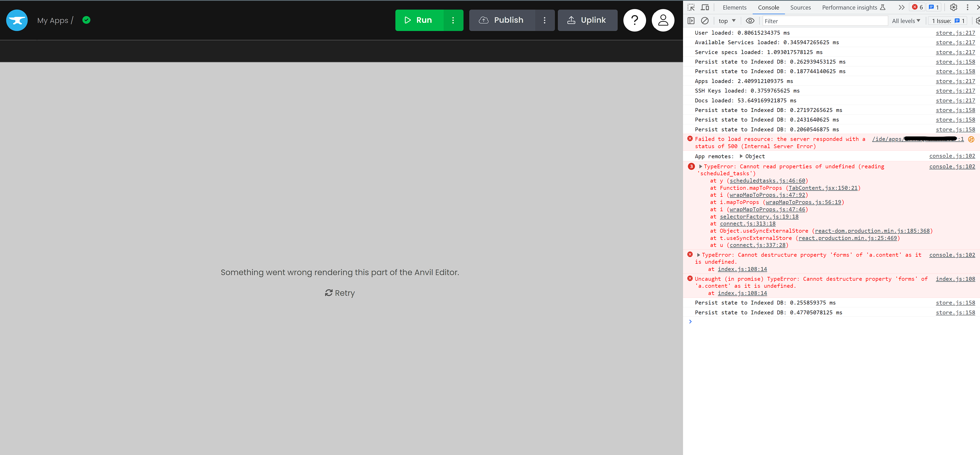Open DevTools settings gear icon

(x=953, y=7)
